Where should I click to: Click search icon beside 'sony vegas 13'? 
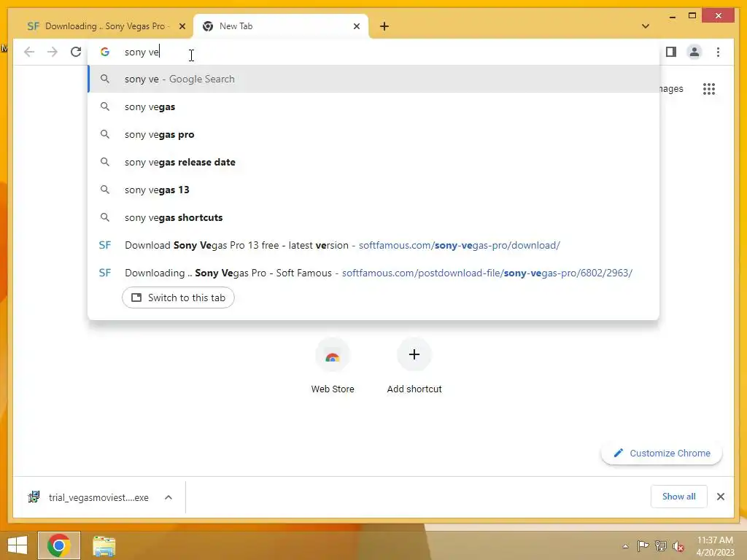105,190
